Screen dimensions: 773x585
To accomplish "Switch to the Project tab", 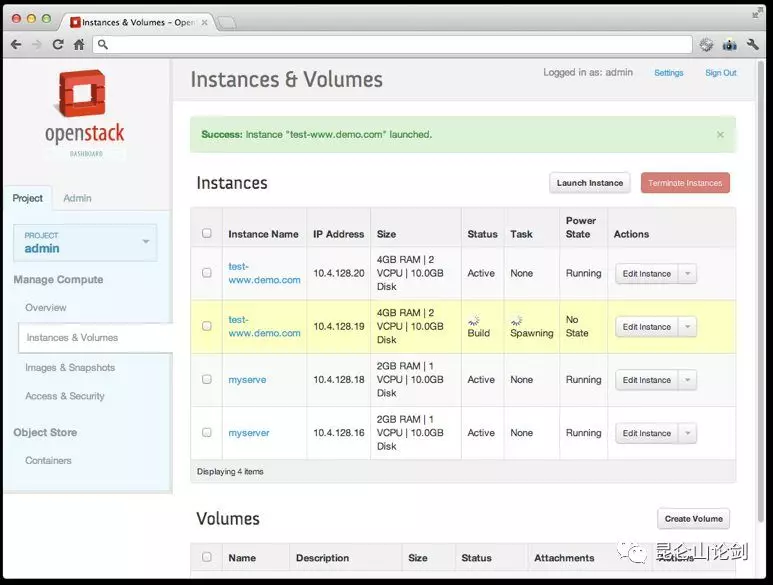I will (x=28, y=198).
